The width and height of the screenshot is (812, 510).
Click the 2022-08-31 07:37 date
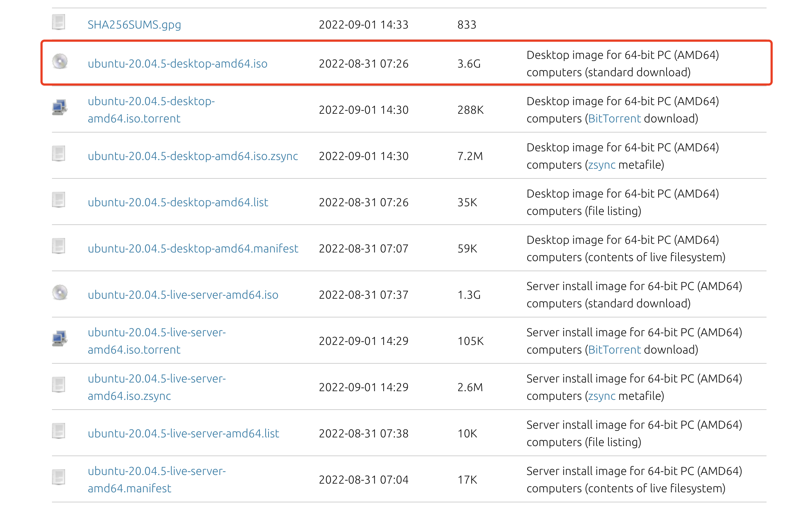point(364,295)
